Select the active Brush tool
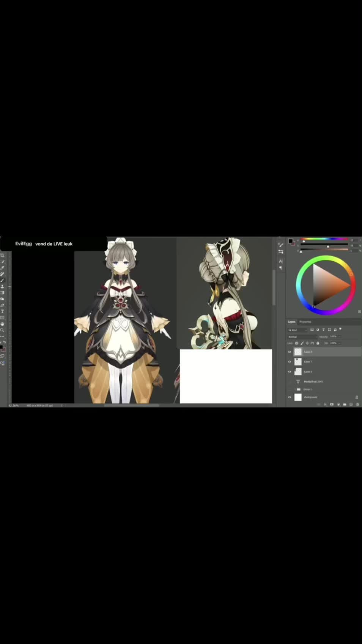362x644 pixels. 2,280
